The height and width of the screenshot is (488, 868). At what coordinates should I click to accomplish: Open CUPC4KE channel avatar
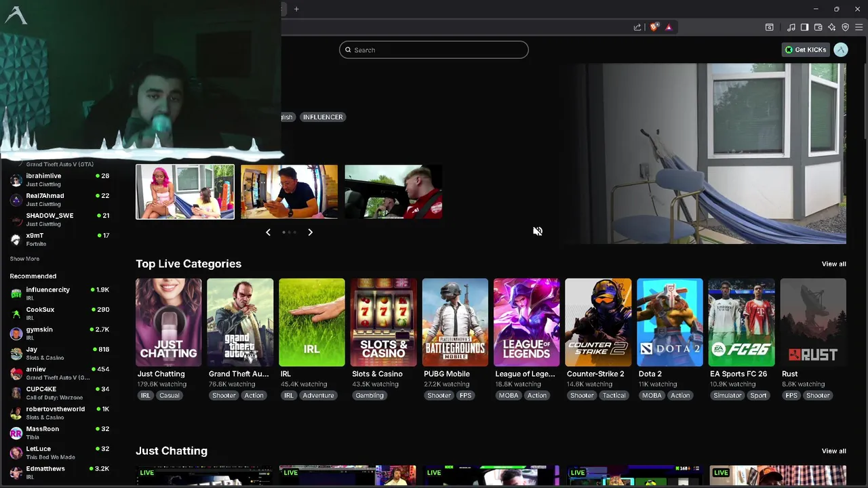[x=16, y=393]
